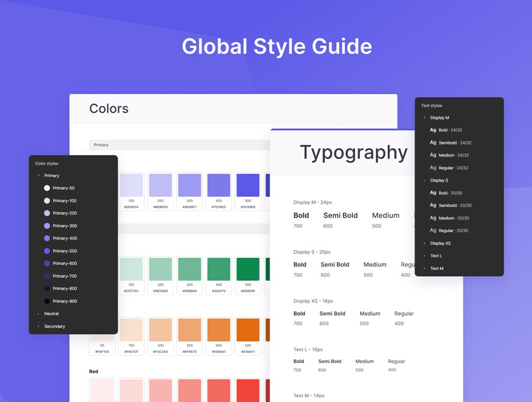Select the Primary-900 color style icon
532x402 pixels.
point(46,301)
